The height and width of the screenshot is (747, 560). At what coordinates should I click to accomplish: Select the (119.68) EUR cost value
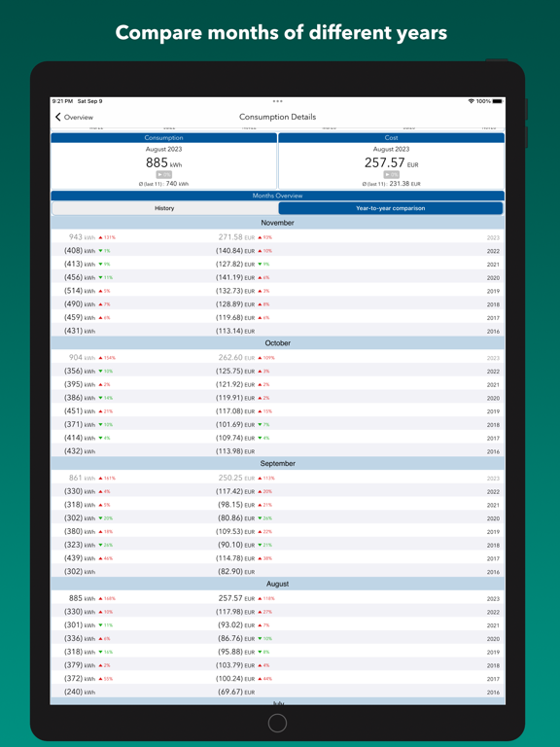coord(235,317)
